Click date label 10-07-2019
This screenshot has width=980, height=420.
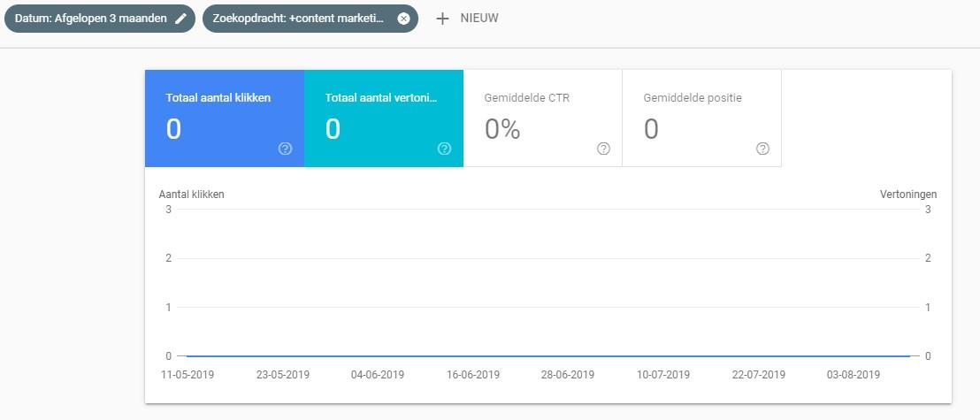click(663, 375)
